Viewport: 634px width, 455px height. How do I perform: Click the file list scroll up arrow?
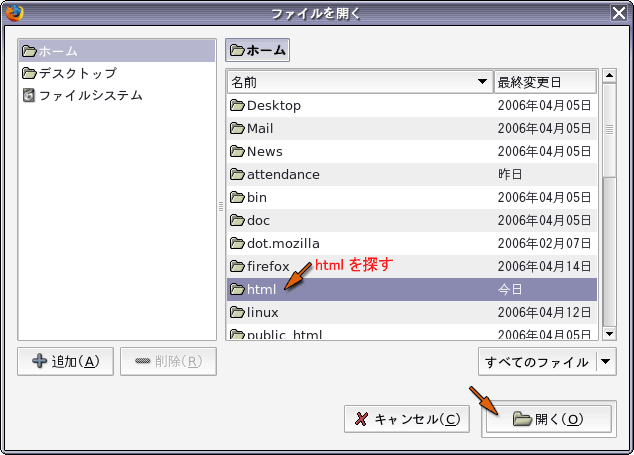(609, 76)
